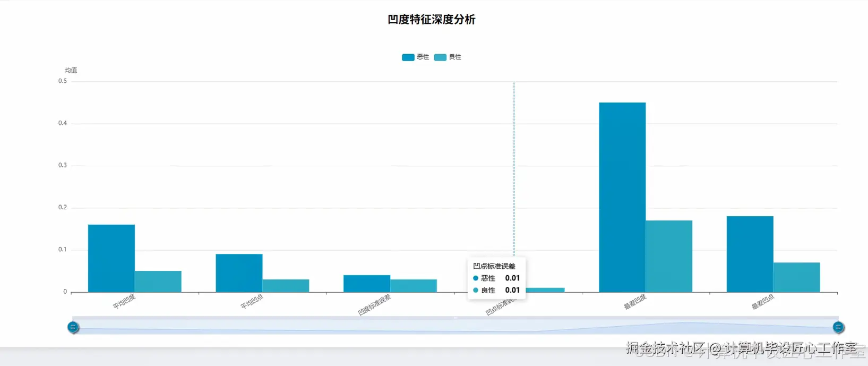Click the 0.4 y-axis tick label
This screenshot has height=366, width=868.
63,123
